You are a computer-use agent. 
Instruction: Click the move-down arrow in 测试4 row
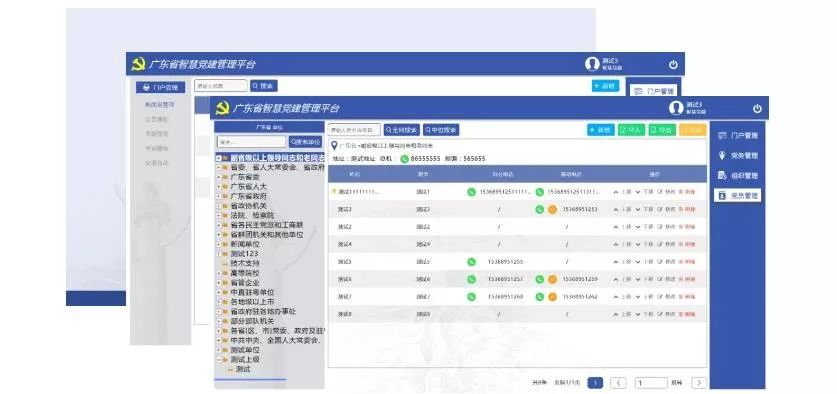pyautogui.click(x=637, y=244)
